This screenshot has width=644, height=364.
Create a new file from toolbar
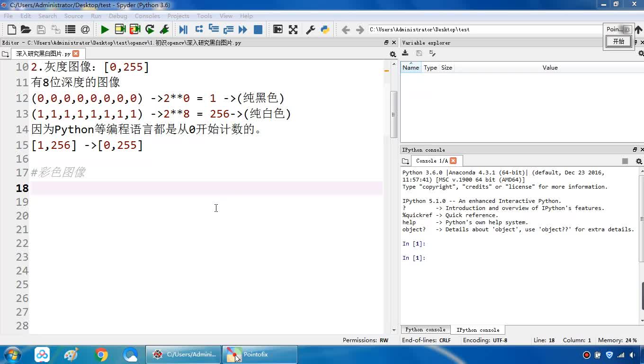(x=12, y=29)
